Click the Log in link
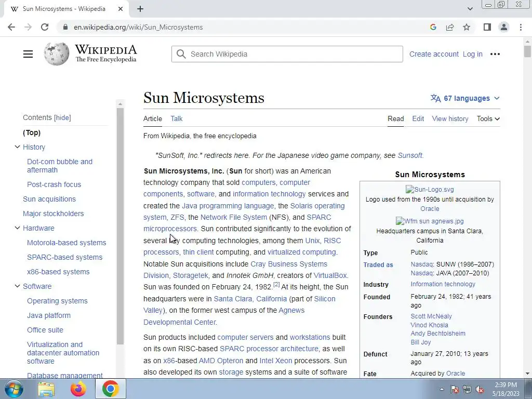This screenshot has height=399, width=532. point(473,54)
